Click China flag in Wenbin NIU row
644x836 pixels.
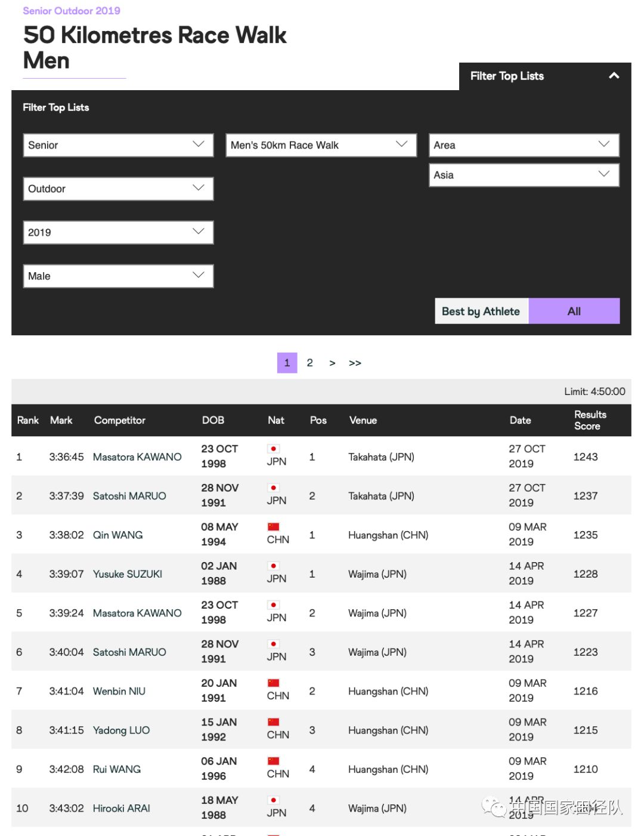click(x=274, y=683)
